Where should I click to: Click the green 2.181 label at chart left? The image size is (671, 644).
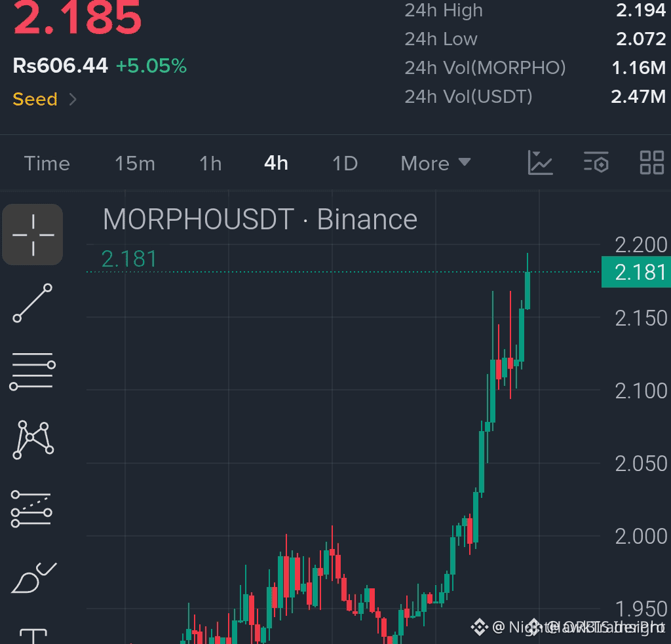[129, 259]
